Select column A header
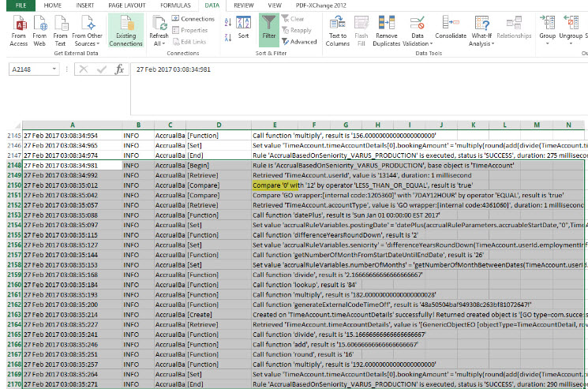The height and width of the screenshot is (389, 588). click(73, 125)
